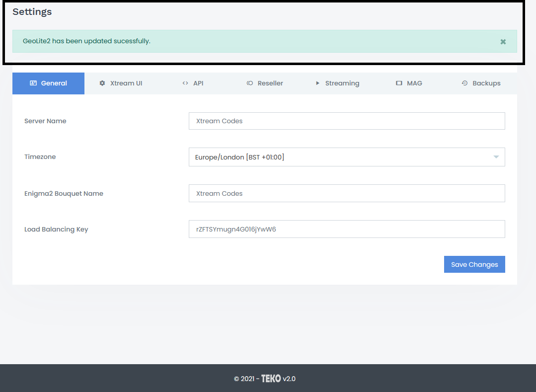Click the history clock icon beside Backups
The image size is (536, 392).
pyautogui.click(x=464, y=83)
